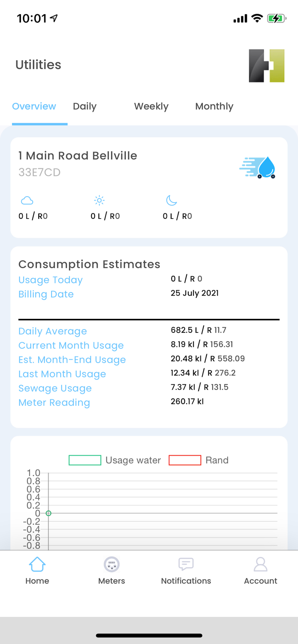Toggle the red Rand legend swatch

pos(185,460)
